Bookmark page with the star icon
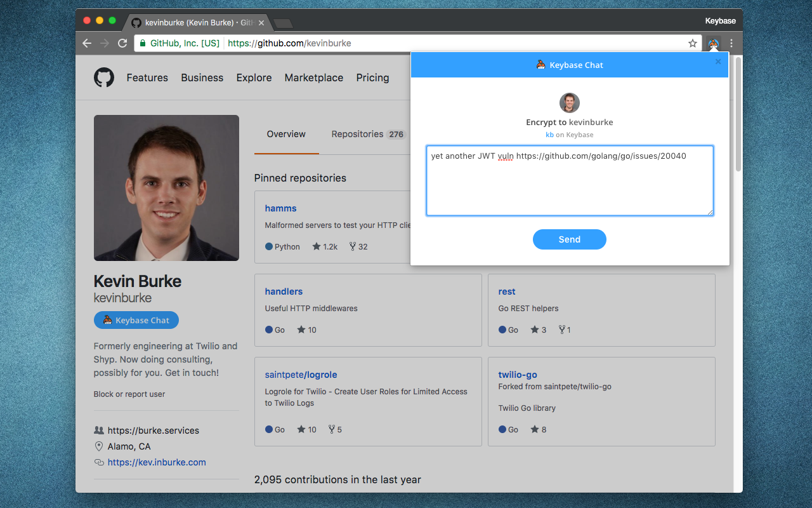 tap(693, 43)
